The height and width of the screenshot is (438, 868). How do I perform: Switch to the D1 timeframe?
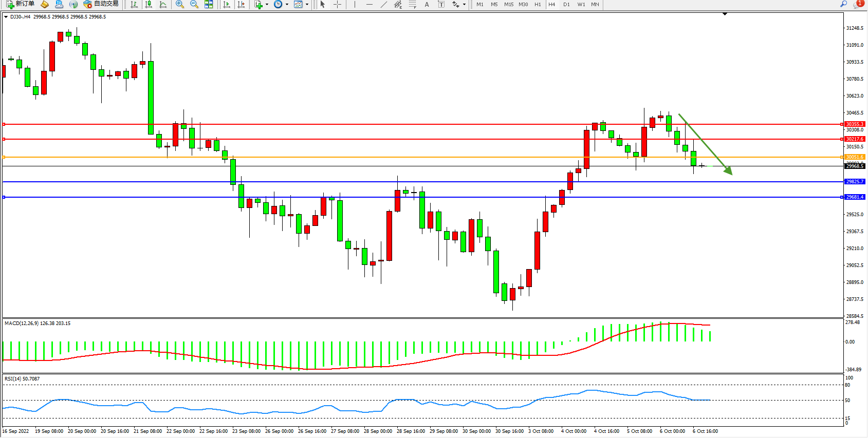[x=566, y=4]
